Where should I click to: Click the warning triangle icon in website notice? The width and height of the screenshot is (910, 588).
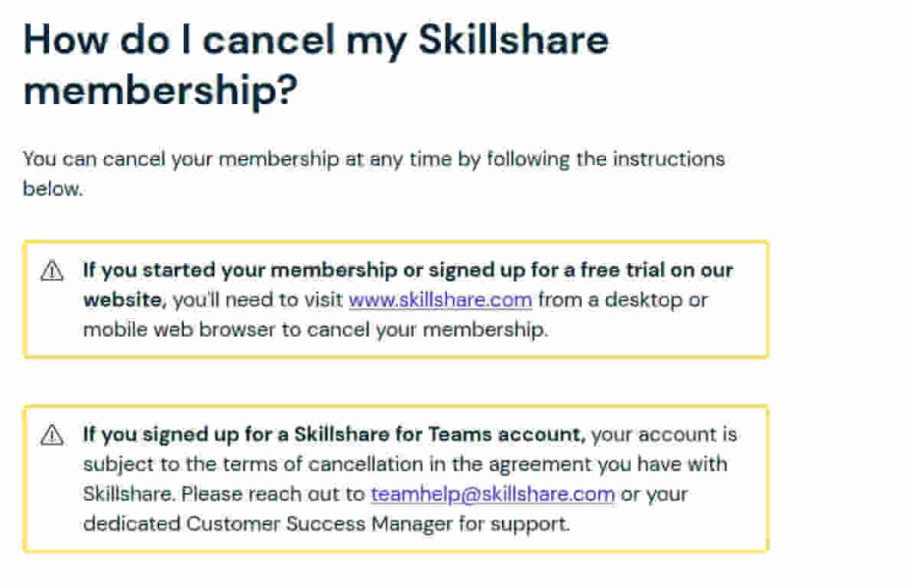[52, 270]
